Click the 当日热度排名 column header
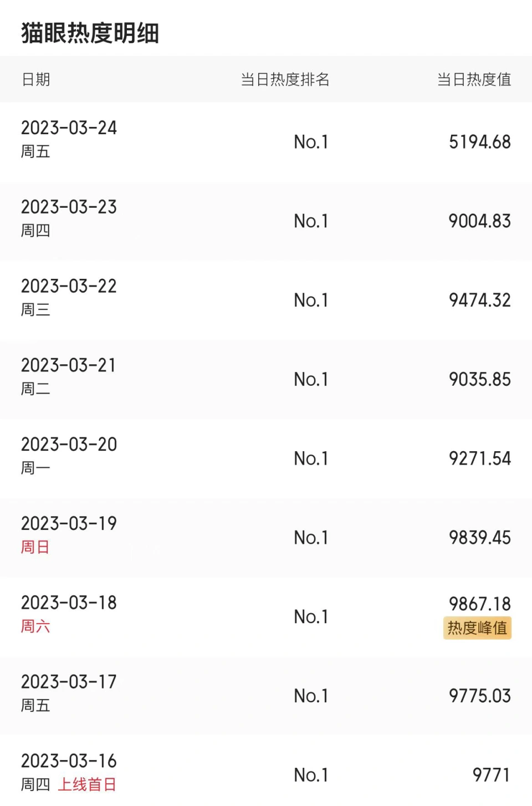This screenshot has height=806, width=532. (285, 79)
